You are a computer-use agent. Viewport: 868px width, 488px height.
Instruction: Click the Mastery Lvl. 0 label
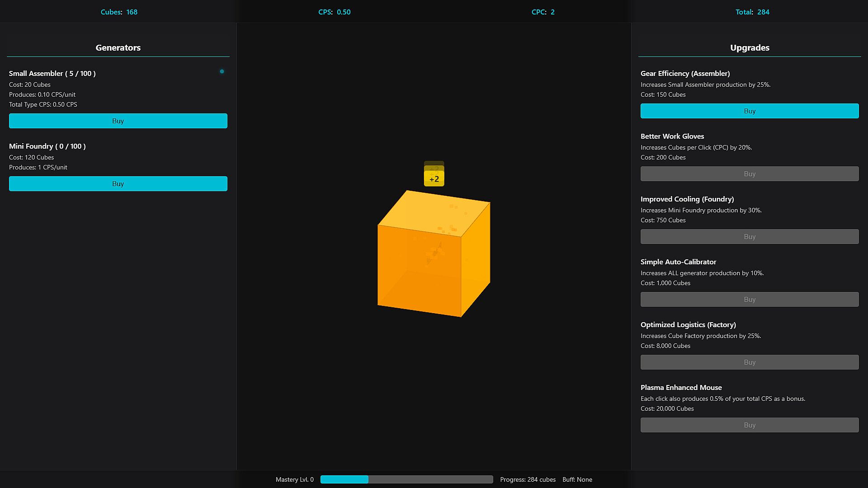pyautogui.click(x=294, y=479)
